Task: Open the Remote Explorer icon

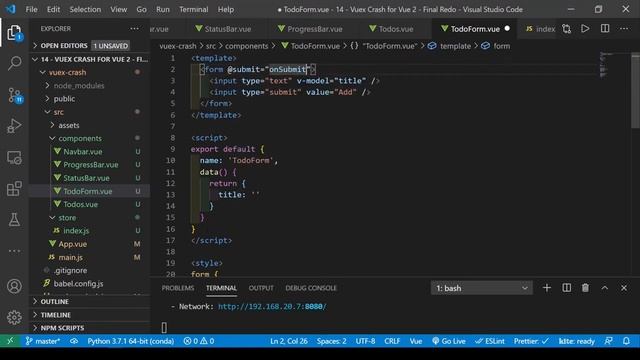Action: click(14, 158)
